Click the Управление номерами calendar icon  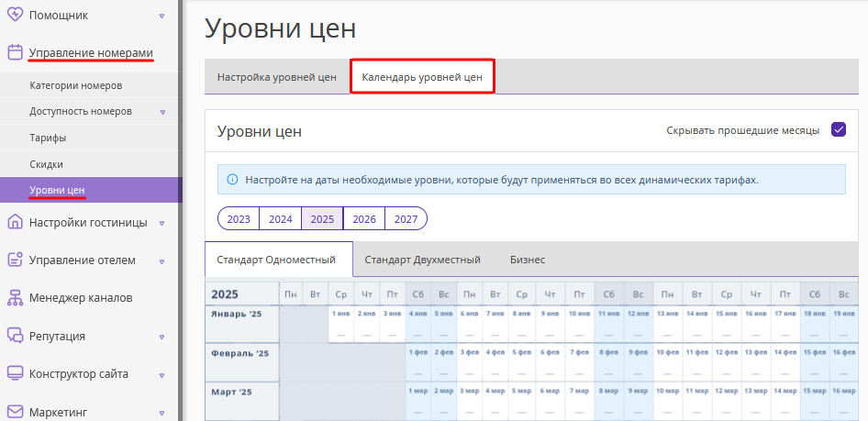pos(15,52)
